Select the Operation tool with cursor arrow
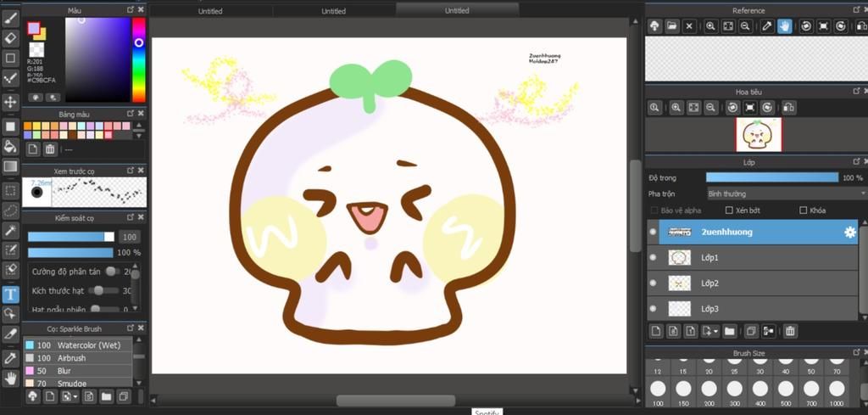 pos(10,314)
